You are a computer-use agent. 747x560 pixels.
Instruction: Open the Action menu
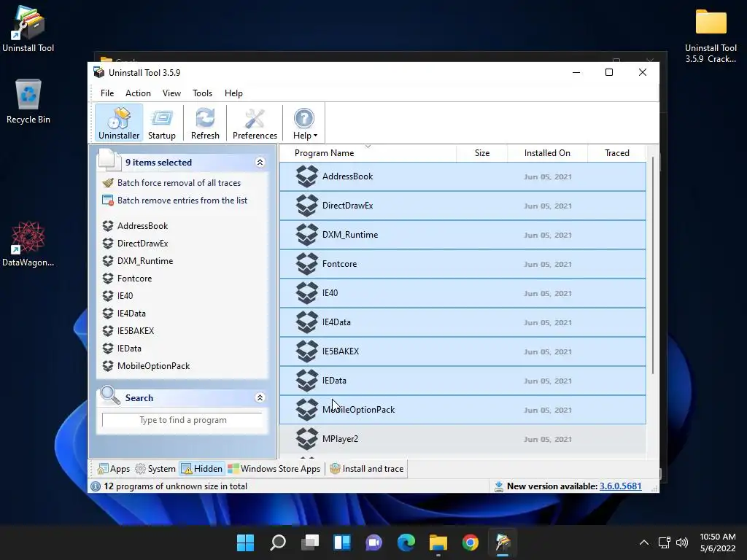[x=138, y=93]
